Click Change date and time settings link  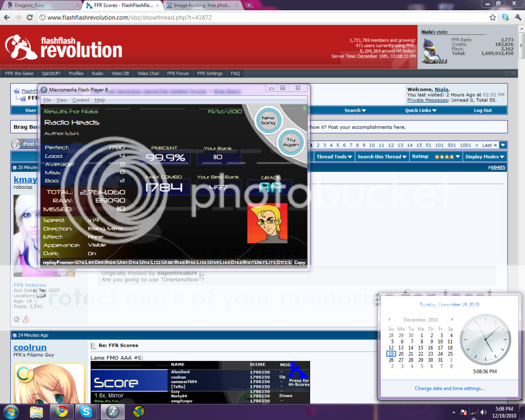coord(449,388)
